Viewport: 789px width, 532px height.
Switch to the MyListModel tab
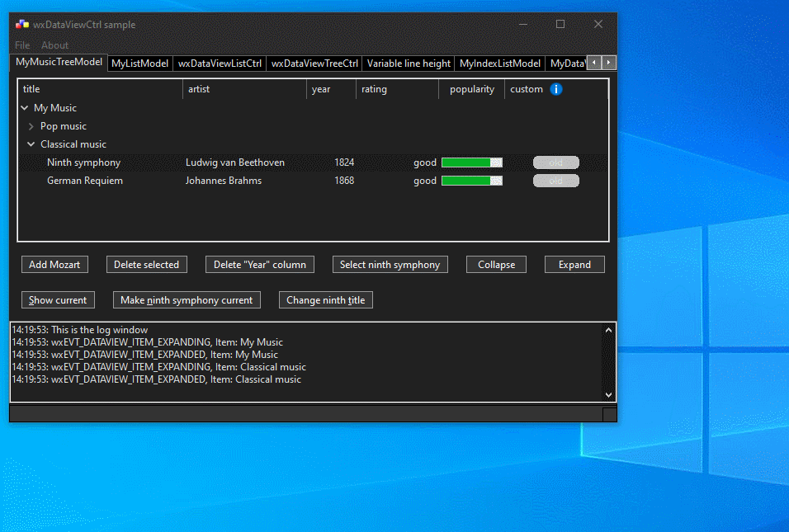(x=139, y=63)
